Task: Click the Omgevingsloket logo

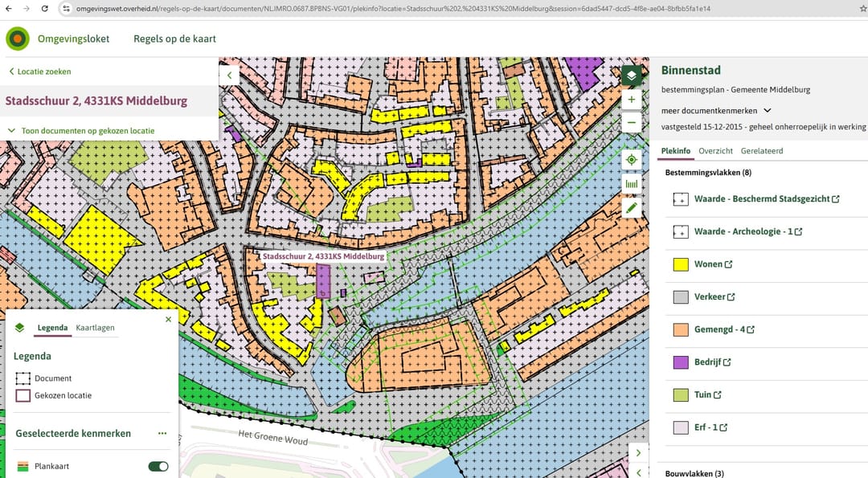Action: click(18, 39)
